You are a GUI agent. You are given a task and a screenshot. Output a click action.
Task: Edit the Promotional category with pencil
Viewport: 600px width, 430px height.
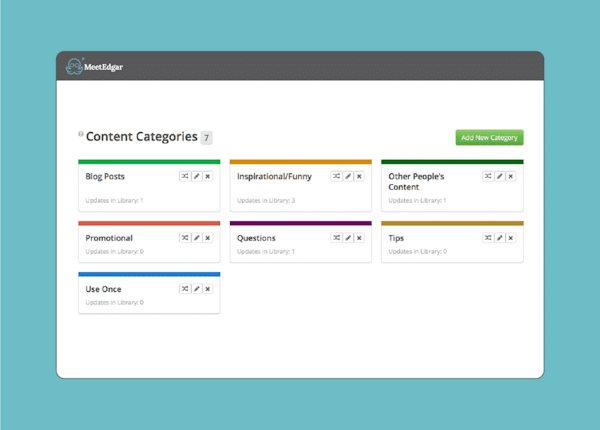coord(197,238)
